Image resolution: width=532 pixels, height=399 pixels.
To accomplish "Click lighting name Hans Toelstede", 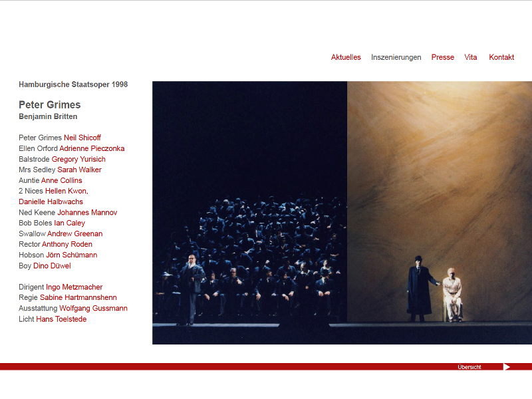I will pos(61,319).
